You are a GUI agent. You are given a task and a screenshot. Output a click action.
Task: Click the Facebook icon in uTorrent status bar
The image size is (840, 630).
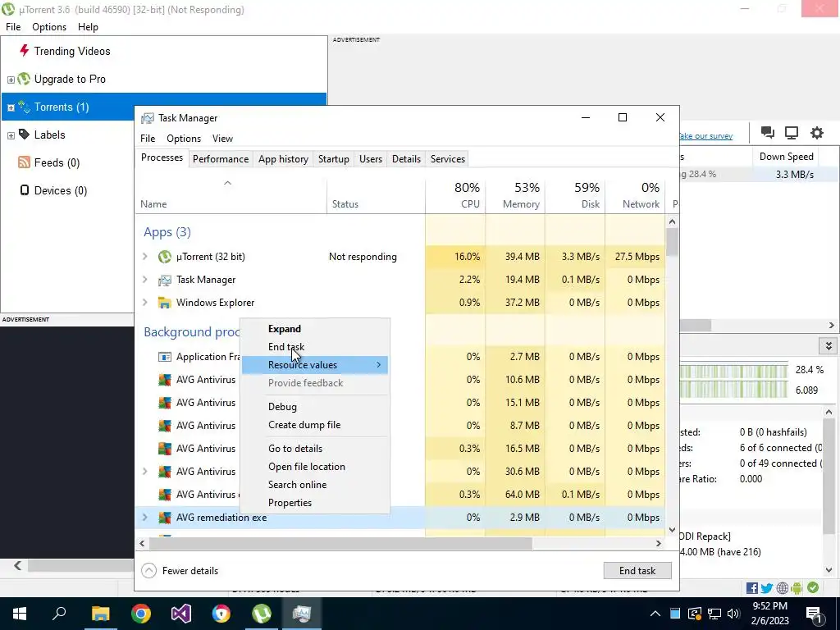(x=751, y=588)
